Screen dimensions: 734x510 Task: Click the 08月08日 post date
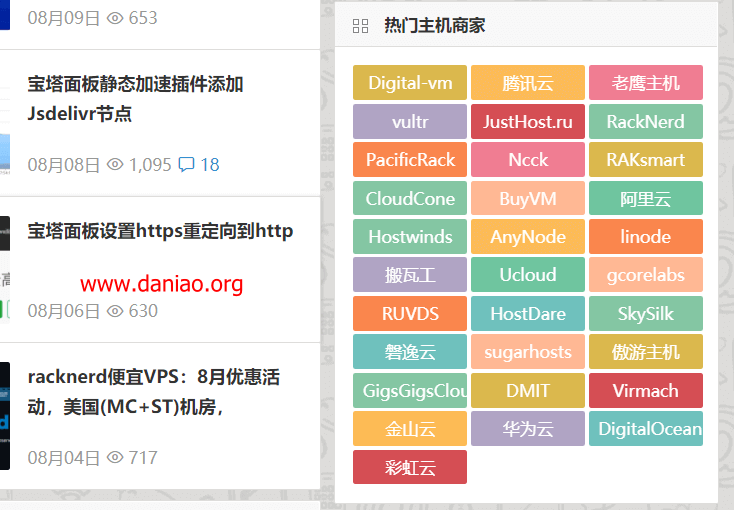tap(64, 165)
